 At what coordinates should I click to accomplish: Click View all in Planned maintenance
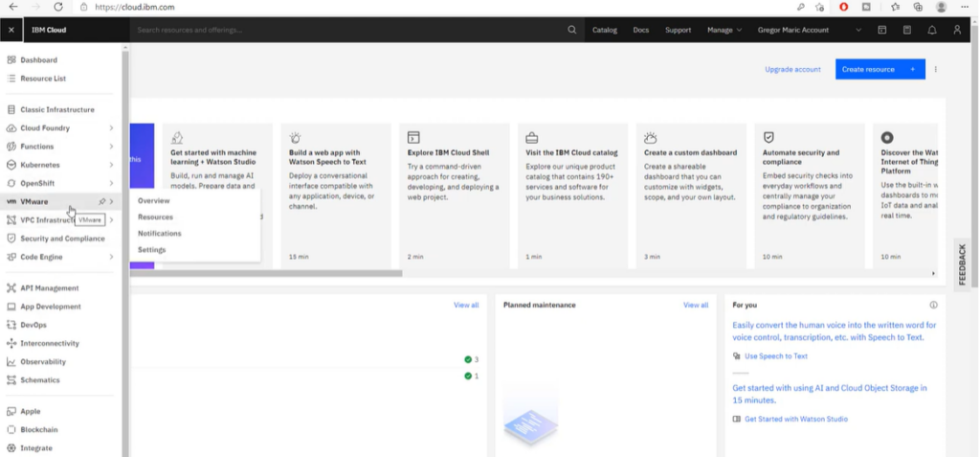coord(696,305)
